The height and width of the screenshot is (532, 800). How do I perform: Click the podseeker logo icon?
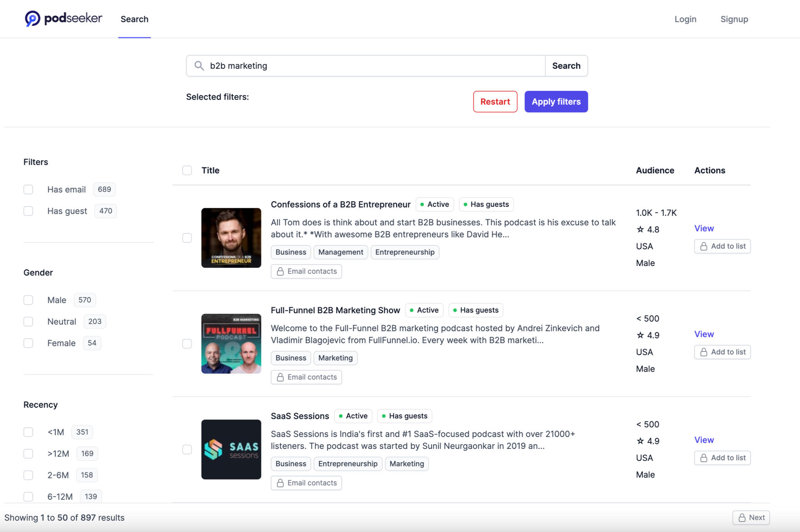pos(33,18)
